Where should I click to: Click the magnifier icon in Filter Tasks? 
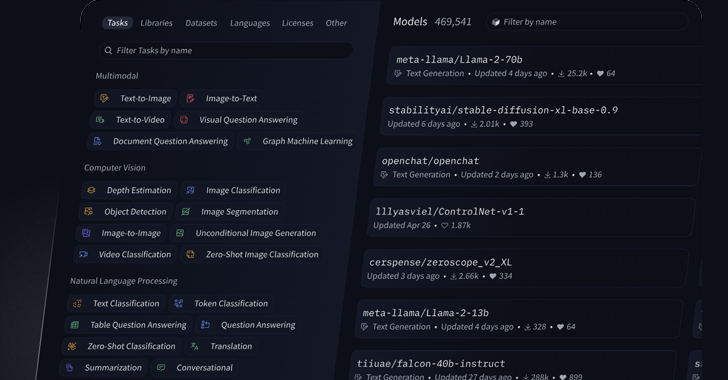pos(108,50)
